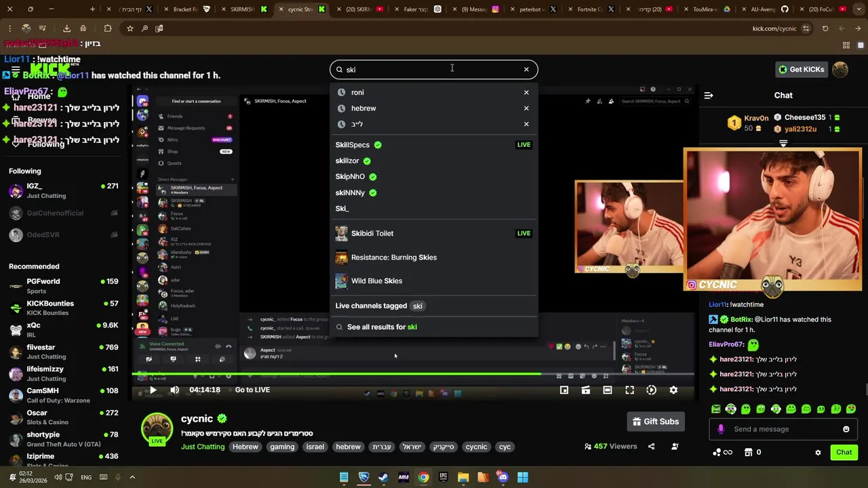Remove "לייב" from recent searches
The image size is (868, 488).
click(526, 124)
